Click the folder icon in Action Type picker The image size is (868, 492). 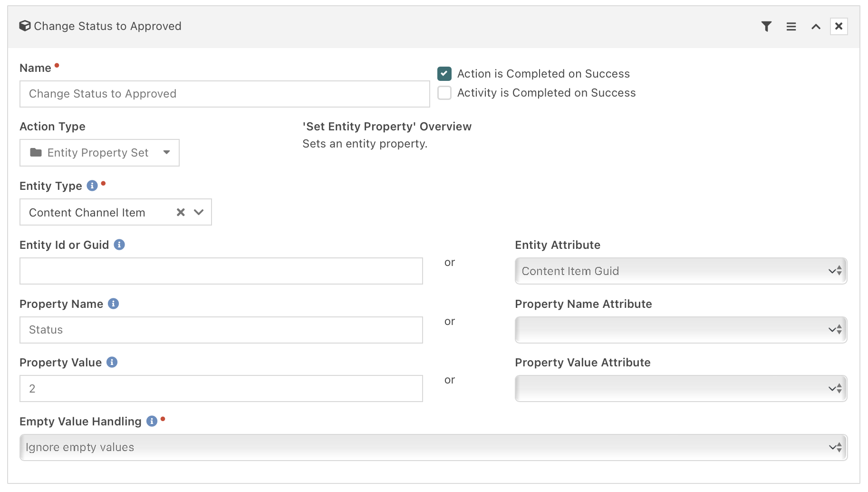tap(36, 152)
